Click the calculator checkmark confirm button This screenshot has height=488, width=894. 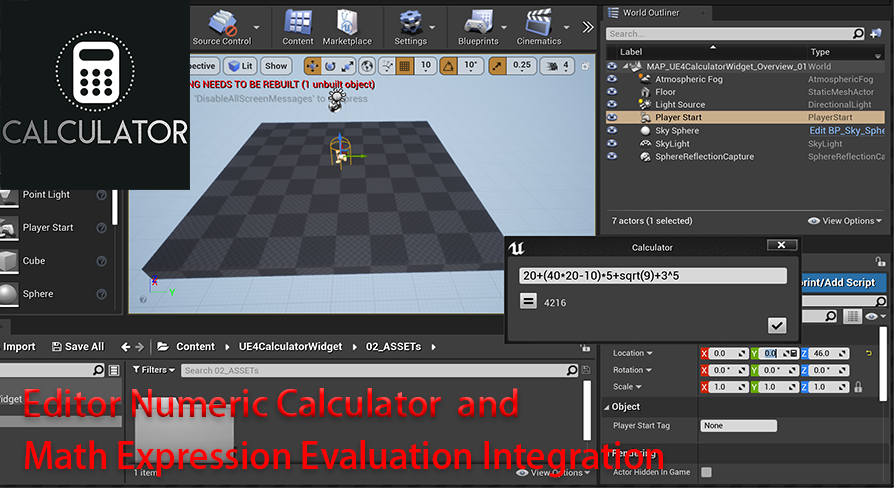(777, 325)
